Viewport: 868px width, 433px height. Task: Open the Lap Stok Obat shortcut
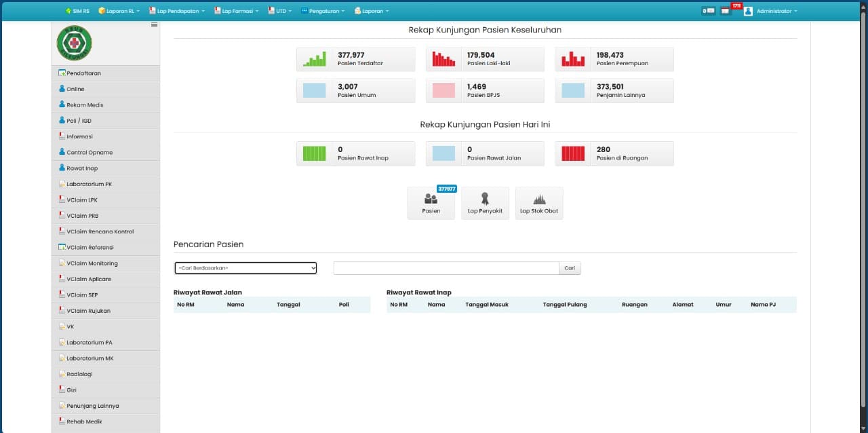[539, 203]
